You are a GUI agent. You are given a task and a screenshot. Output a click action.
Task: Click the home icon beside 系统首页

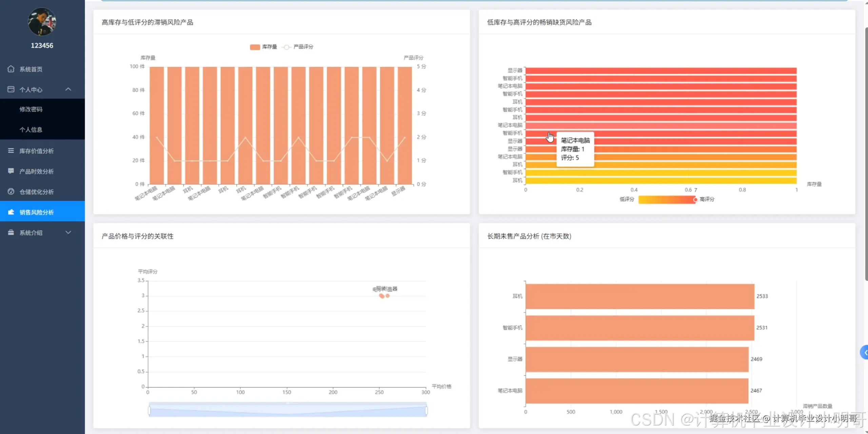[11, 69]
